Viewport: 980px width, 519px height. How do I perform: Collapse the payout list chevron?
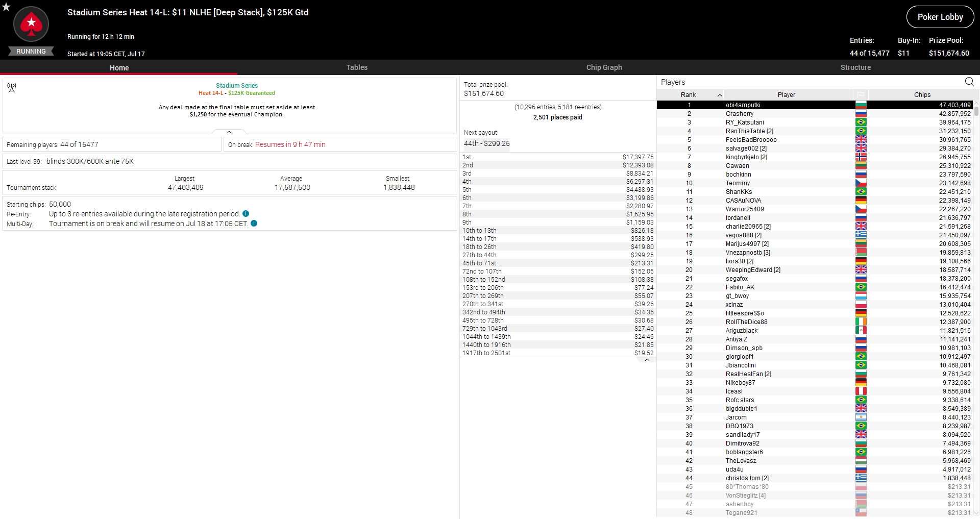(x=647, y=360)
